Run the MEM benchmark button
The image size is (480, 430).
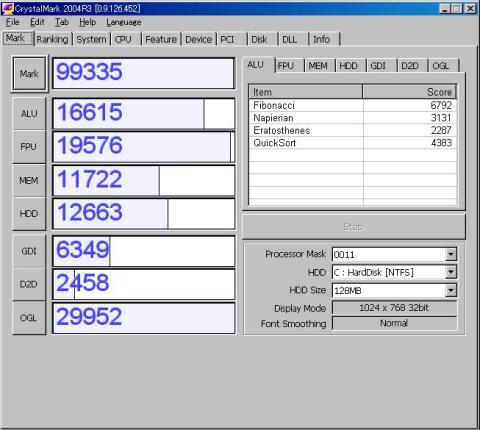[x=29, y=180]
